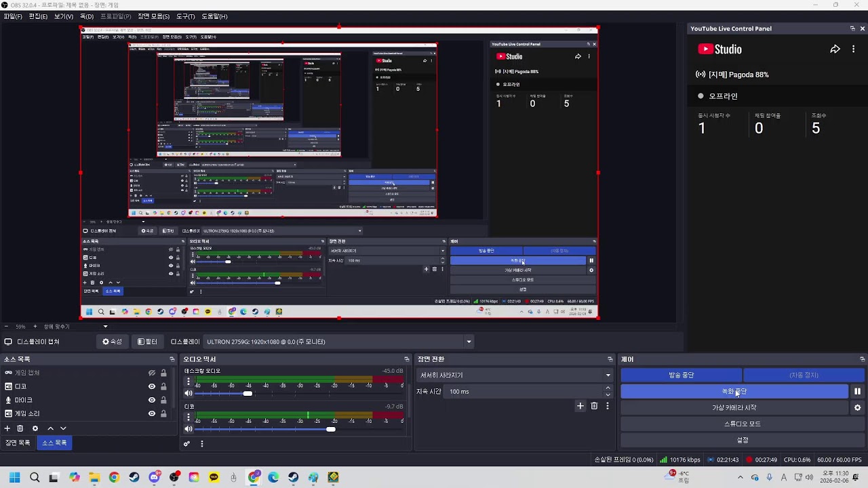Open advanced audio properties gear icon
Screen dimensions: 868x488
click(x=187, y=444)
